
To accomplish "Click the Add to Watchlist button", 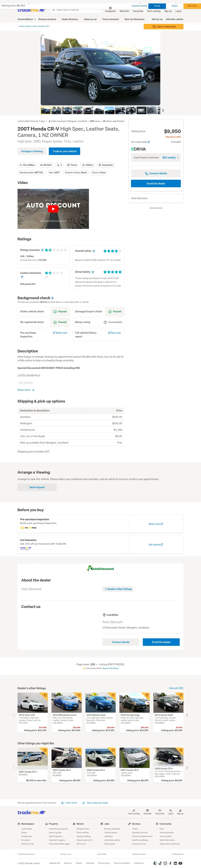I will 164,27.
